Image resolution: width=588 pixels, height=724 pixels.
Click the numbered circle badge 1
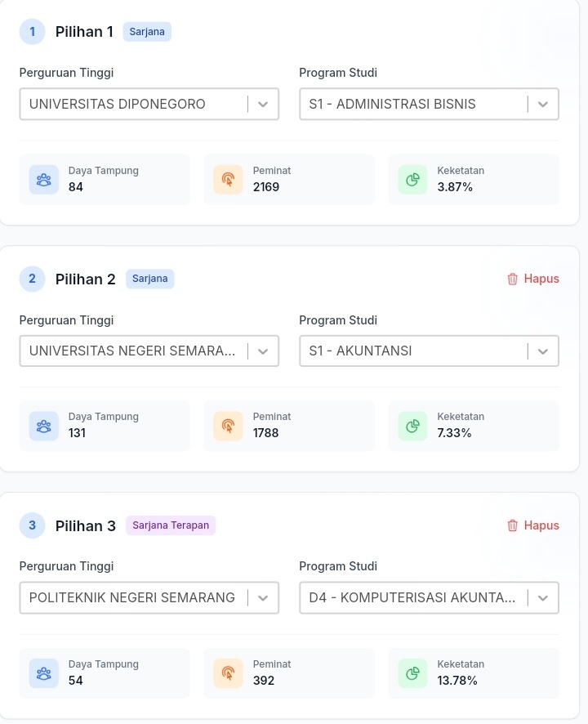point(33,32)
